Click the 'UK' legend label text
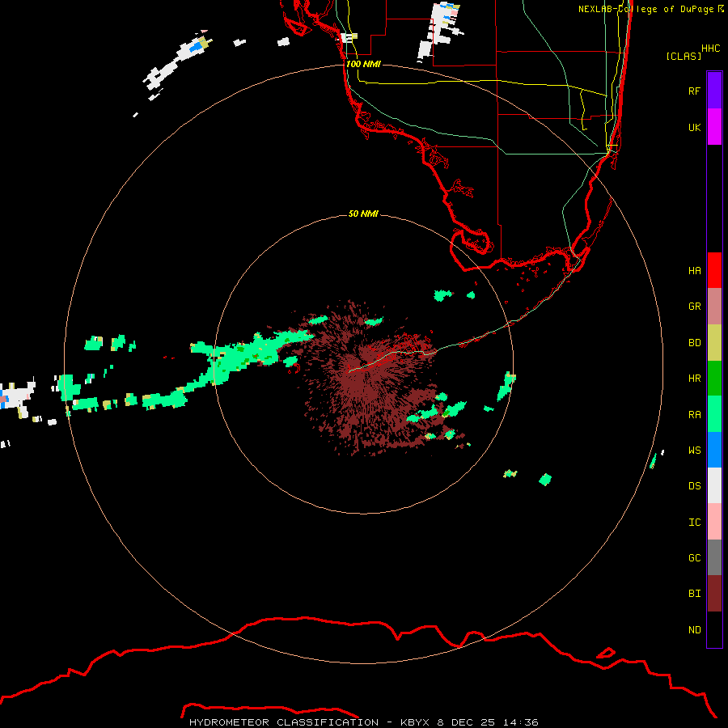The height and width of the screenshot is (728, 728). point(694,127)
